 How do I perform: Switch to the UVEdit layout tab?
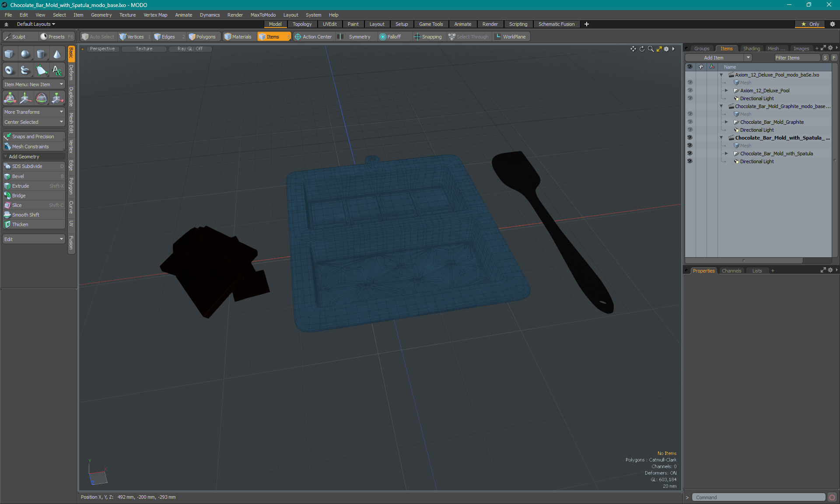329,24
